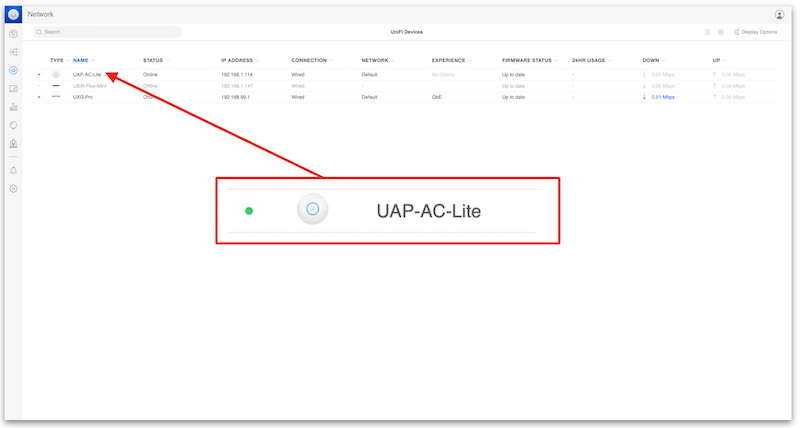This screenshot has width=800, height=428.
Task: Click IP address 192.168.1.114
Action: tap(237, 74)
